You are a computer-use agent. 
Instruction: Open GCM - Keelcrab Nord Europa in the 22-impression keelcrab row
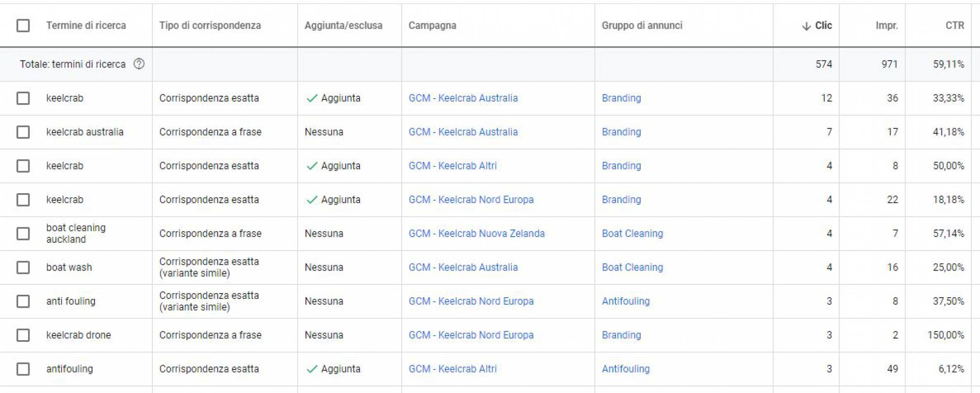click(471, 200)
